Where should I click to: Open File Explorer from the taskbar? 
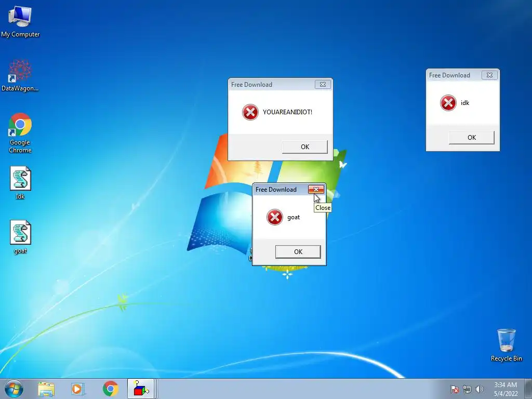click(46, 389)
